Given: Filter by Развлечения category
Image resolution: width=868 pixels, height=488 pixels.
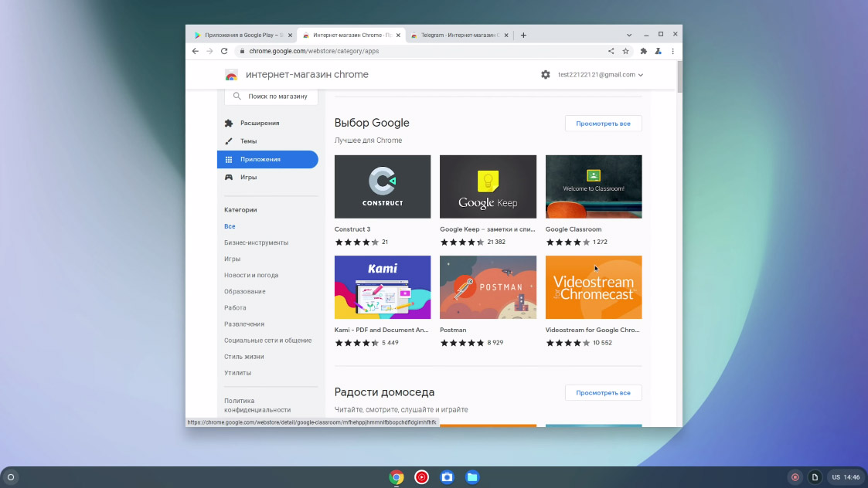Looking at the screenshot, I should pos(244,324).
